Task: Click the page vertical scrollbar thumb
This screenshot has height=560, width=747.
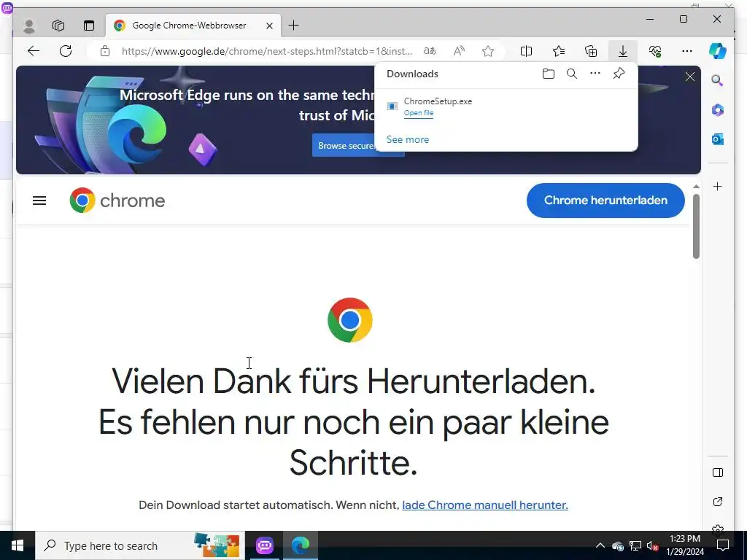Action: 696,227
